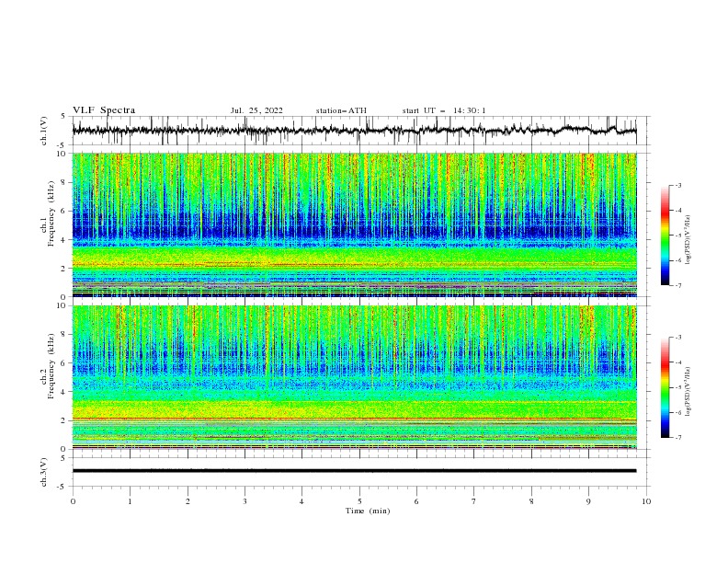Image resolution: width=728 pixels, height=563 pixels.
Task: Click the "-7" label on lower colorbar
Action: pos(677,437)
